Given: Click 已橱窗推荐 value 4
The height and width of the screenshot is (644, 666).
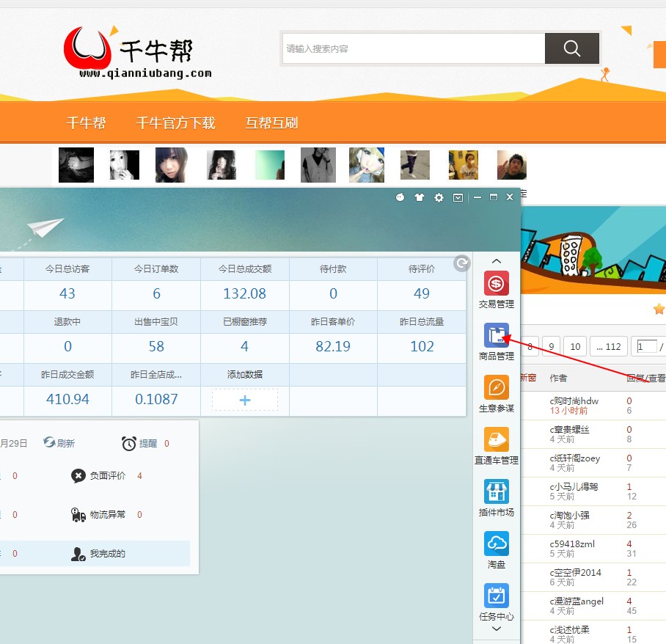Looking at the screenshot, I should tap(244, 346).
